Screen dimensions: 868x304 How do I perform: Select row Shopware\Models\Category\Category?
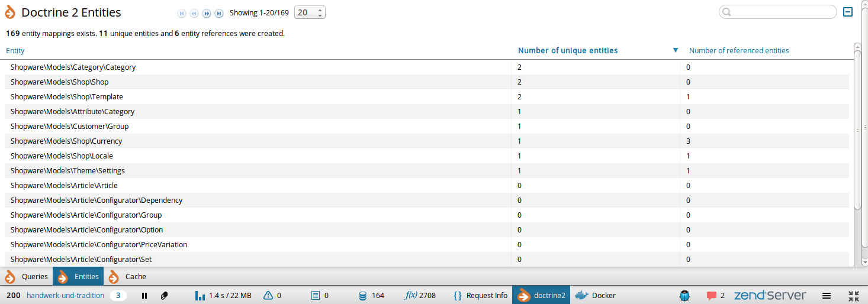click(427, 67)
